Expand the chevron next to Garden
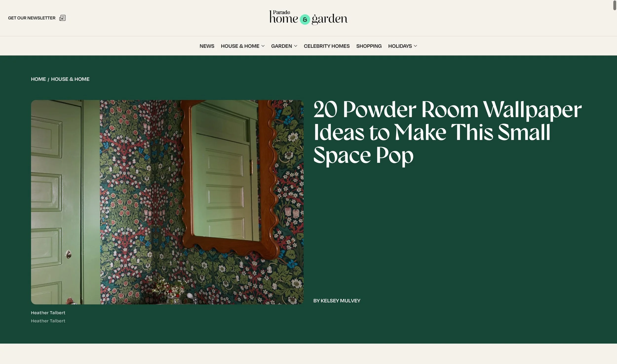 pos(295,46)
